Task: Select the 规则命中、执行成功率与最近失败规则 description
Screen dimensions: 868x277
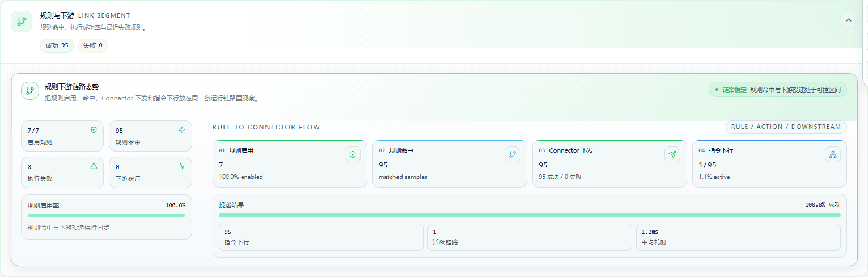Action: [x=93, y=27]
